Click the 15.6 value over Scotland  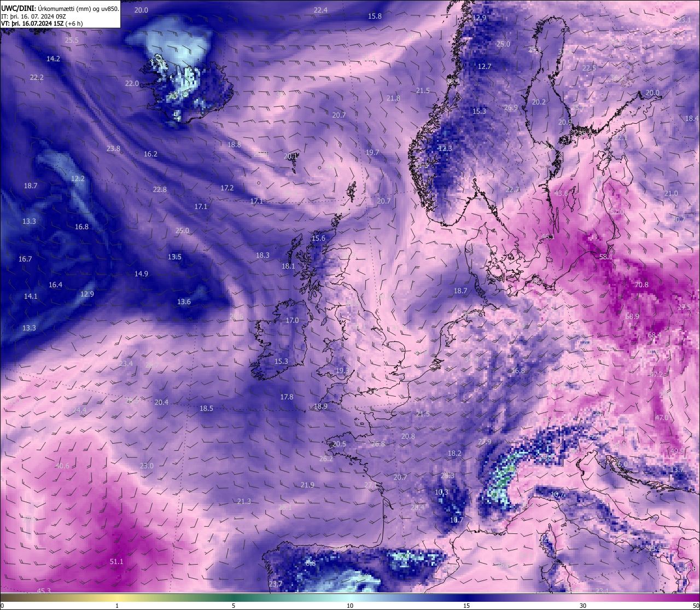pyautogui.click(x=318, y=238)
